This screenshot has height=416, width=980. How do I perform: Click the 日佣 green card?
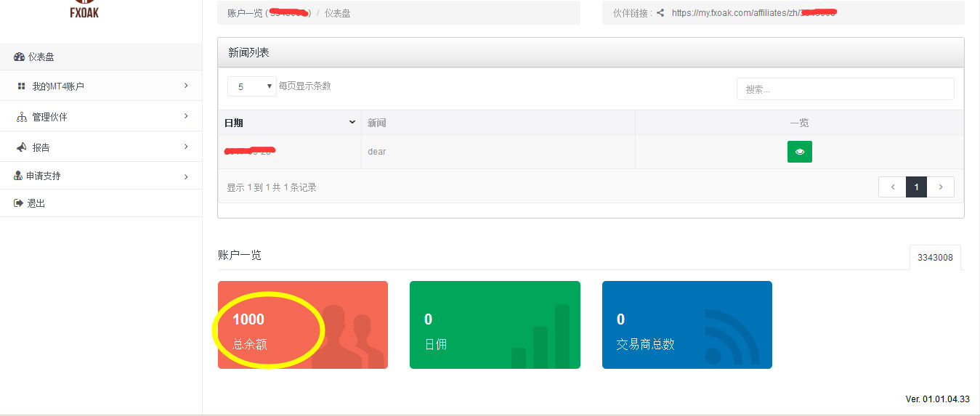click(495, 325)
